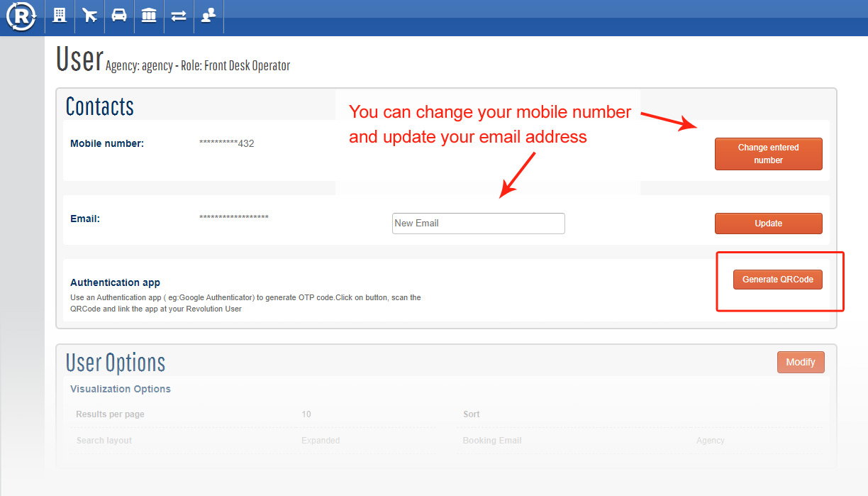Select the transfers double-arrow icon
Screen dimensions: 868x496
click(179, 16)
